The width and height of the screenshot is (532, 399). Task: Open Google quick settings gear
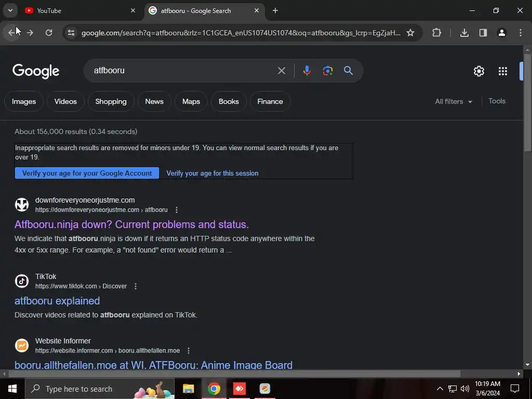click(478, 71)
